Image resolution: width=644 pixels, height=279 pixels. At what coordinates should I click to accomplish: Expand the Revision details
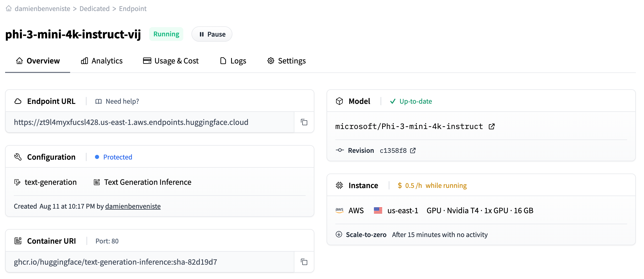[x=361, y=150]
